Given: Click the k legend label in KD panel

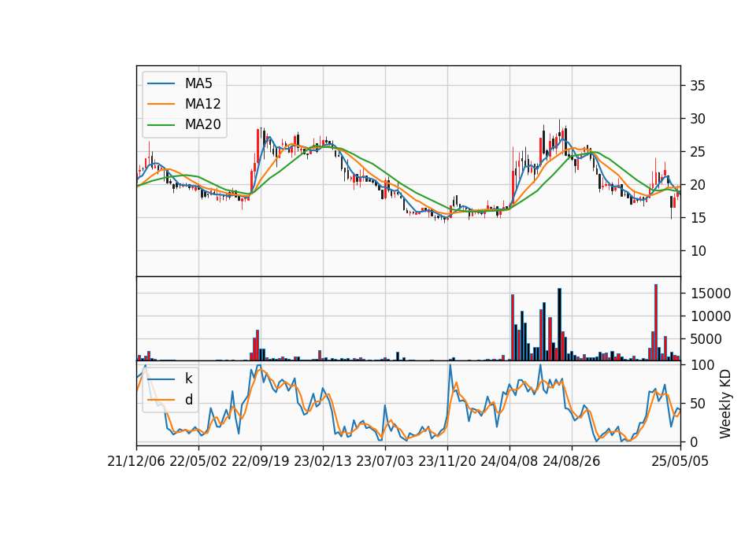Looking at the screenshot, I should click(x=188, y=379).
